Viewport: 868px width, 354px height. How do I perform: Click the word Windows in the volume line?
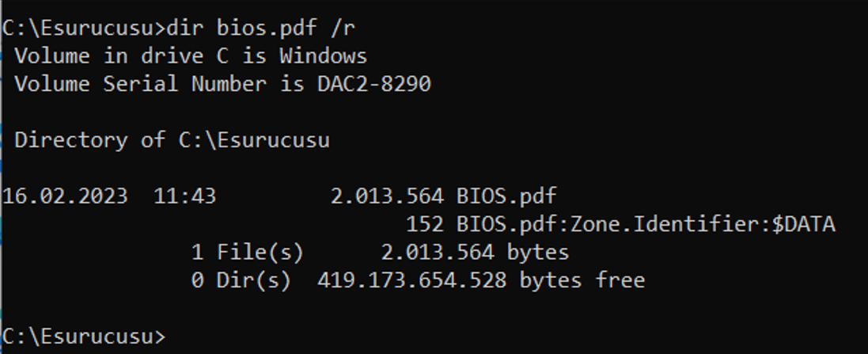pyautogui.click(x=324, y=56)
